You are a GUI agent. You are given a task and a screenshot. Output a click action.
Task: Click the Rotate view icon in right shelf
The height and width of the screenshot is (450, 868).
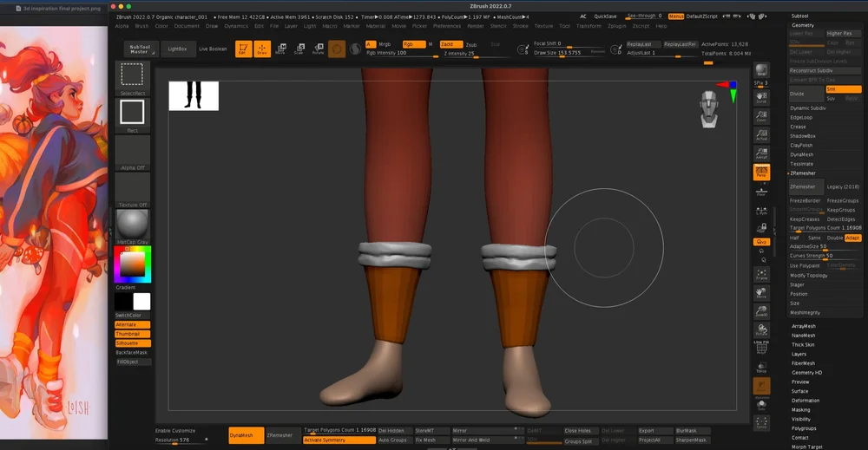(x=762, y=330)
